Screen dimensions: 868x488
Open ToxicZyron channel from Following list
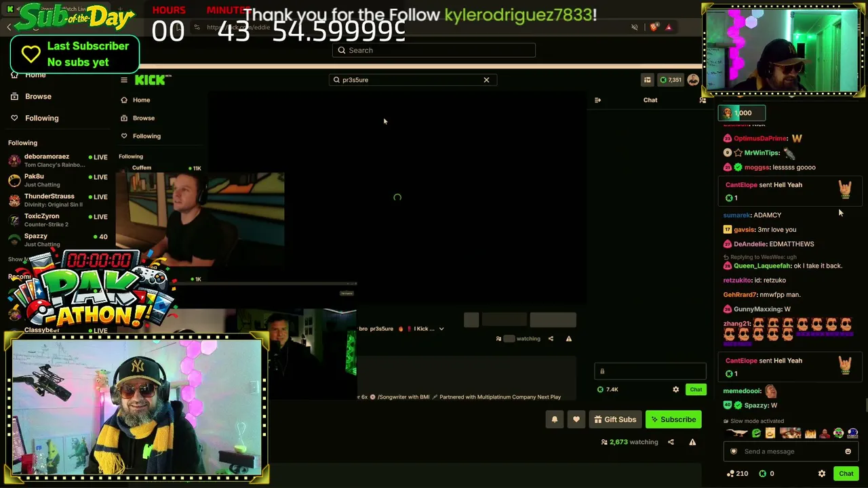point(58,220)
